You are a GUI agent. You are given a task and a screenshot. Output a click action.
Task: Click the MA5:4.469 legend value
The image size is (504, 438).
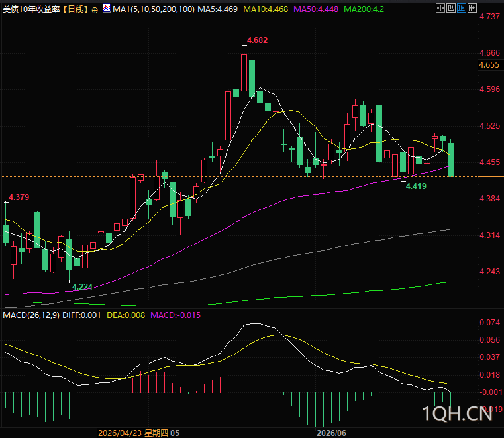click(218, 9)
